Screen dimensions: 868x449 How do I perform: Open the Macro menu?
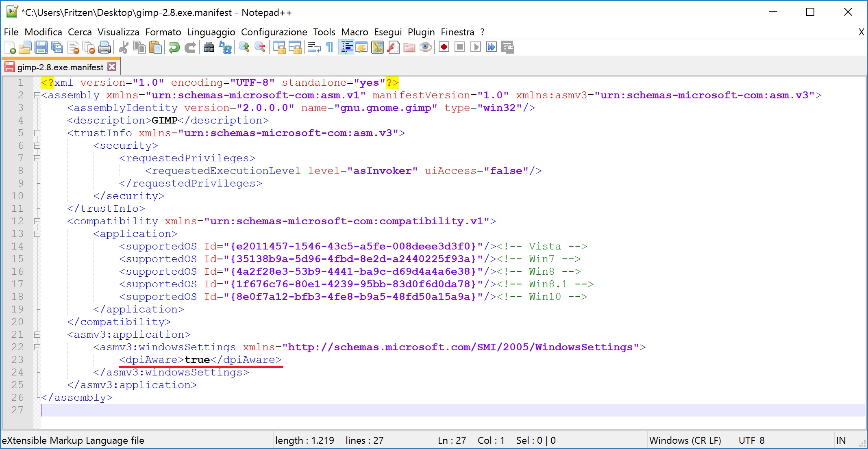[x=355, y=32]
